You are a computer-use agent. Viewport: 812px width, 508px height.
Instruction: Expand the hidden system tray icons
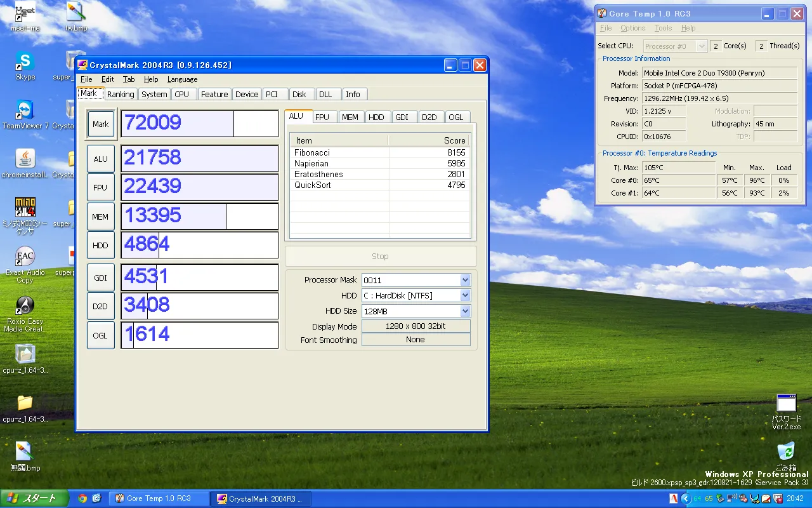click(685, 498)
